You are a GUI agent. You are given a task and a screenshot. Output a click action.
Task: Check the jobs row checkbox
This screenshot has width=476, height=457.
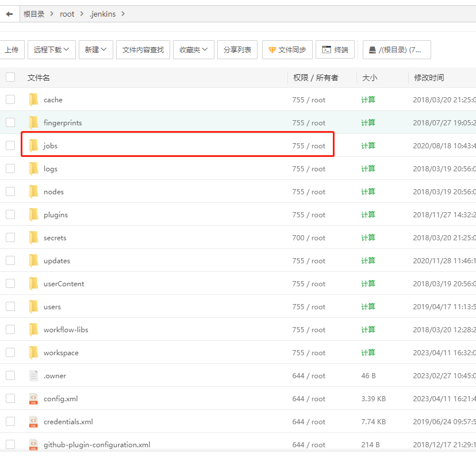click(10, 145)
